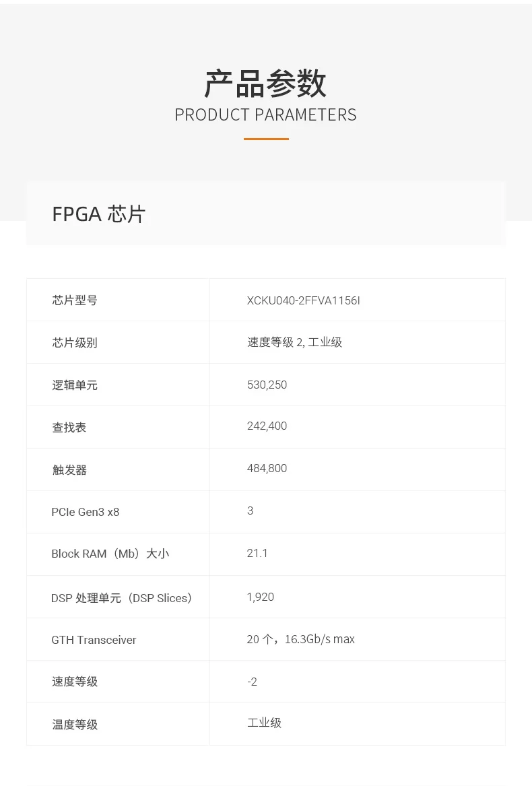Click the PRODUCT PARAMETERS subtitle
The image size is (532, 786).
pyautogui.click(x=265, y=115)
